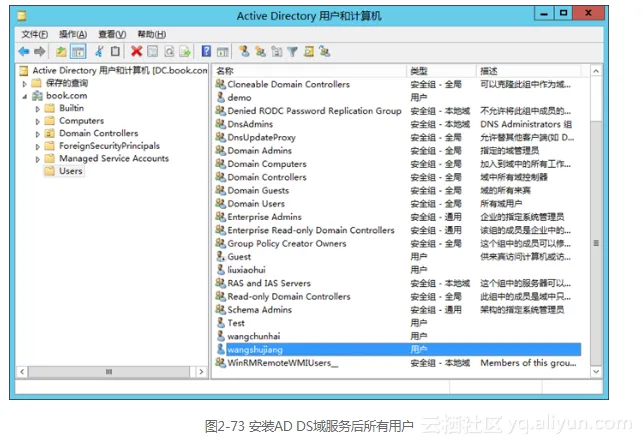Click the Copy clipboard icon
This screenshot has width=643, height=445.
point(116,52)
